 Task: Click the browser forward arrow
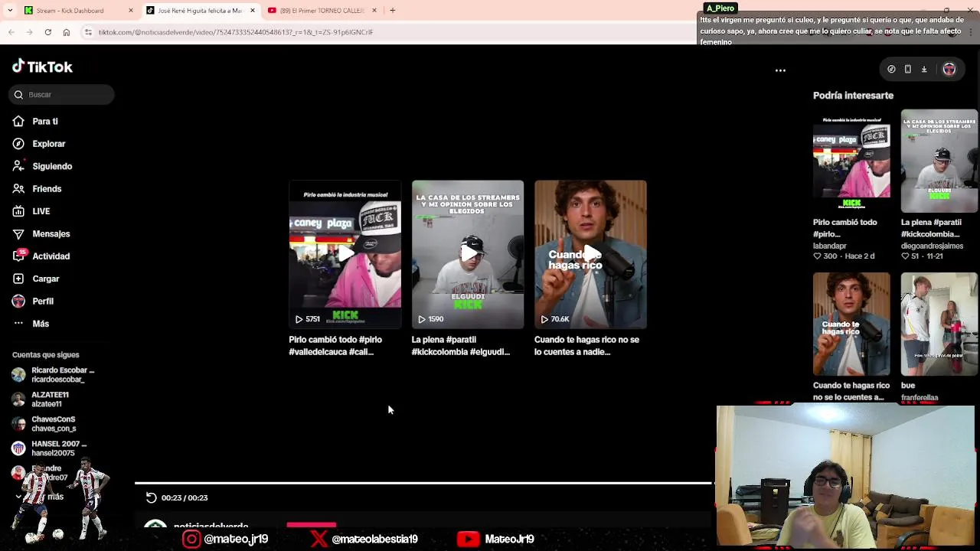pos(30,32)
